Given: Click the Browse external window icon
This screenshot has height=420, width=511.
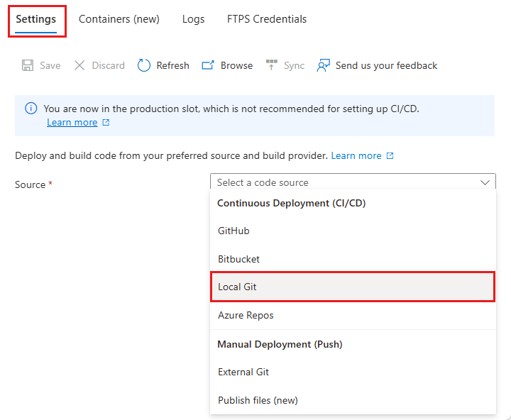Looking at the screenshot, I should pos(207,65).
